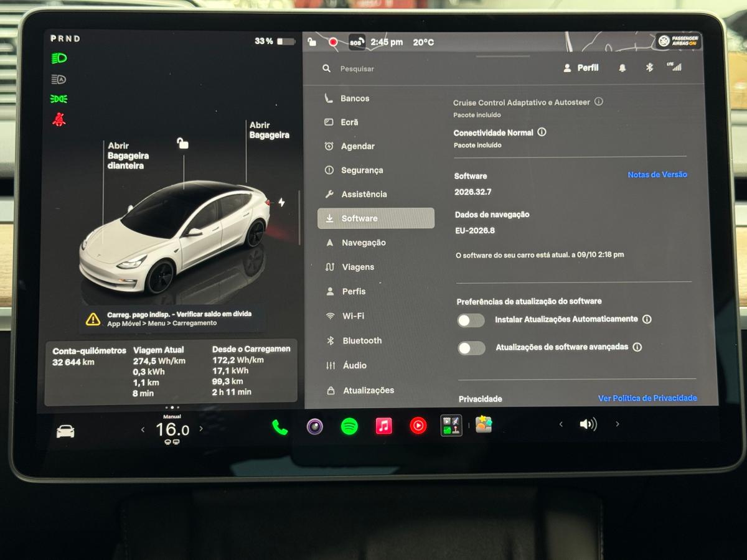Tap the seatbelt warning icon

(59, 119)
